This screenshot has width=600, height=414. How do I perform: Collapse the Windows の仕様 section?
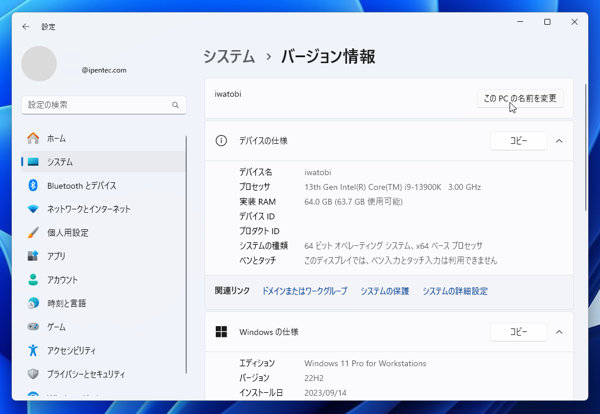[x=559, y=332]
